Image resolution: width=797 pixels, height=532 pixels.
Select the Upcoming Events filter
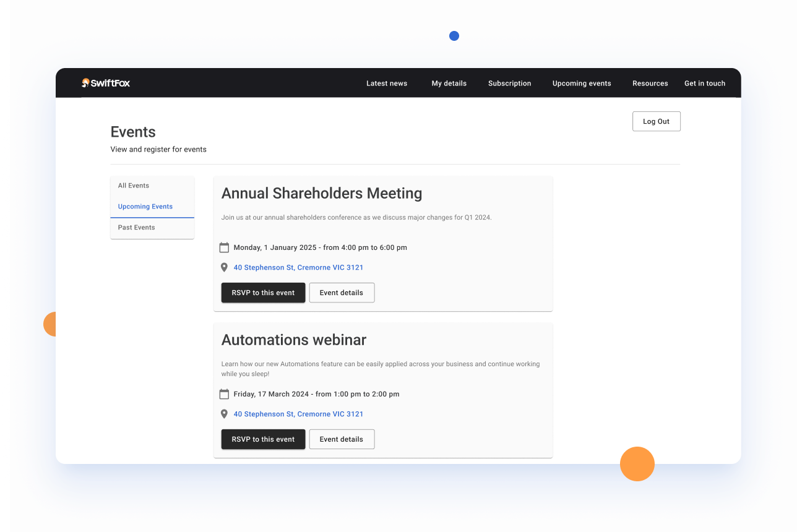tap(145, 206)
